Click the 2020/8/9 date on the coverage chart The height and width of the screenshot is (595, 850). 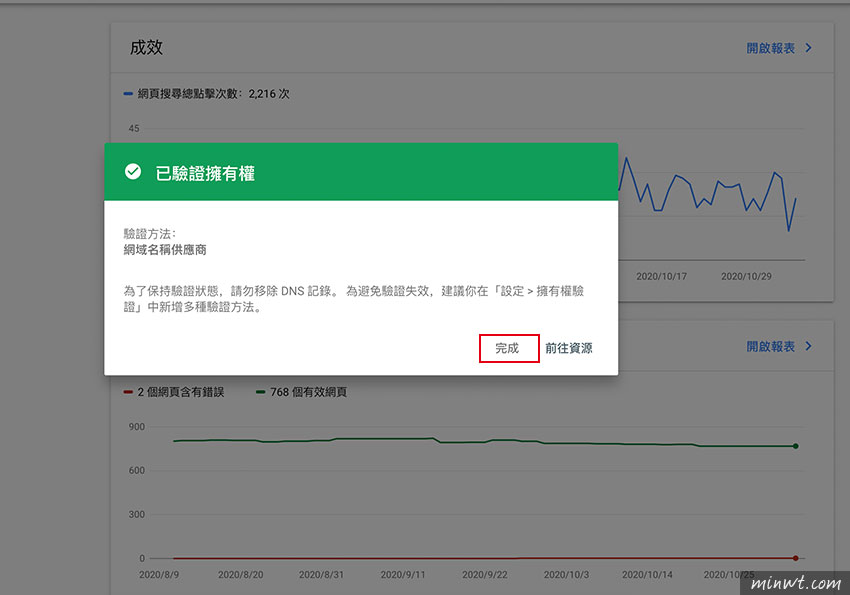[x=159, y=574]
